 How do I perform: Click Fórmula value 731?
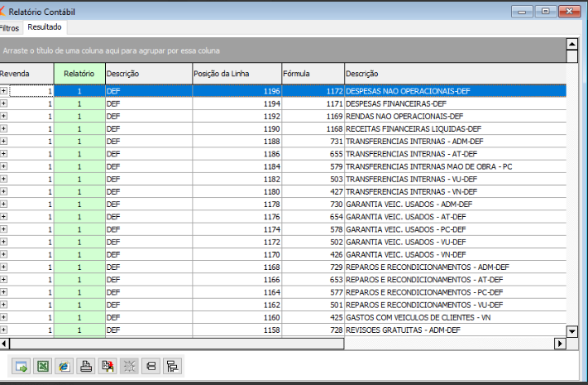pyautogui.click(x=313, y=142)
